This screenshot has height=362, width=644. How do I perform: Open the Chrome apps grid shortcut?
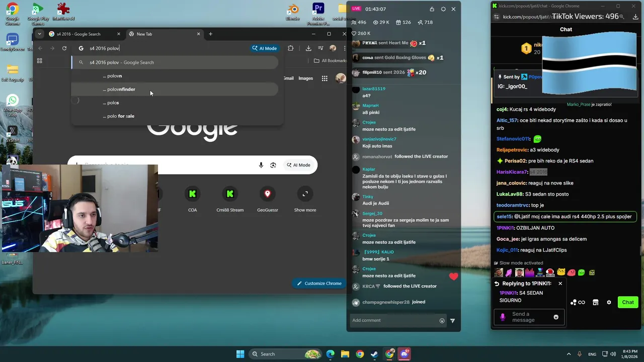pos(40,61)
